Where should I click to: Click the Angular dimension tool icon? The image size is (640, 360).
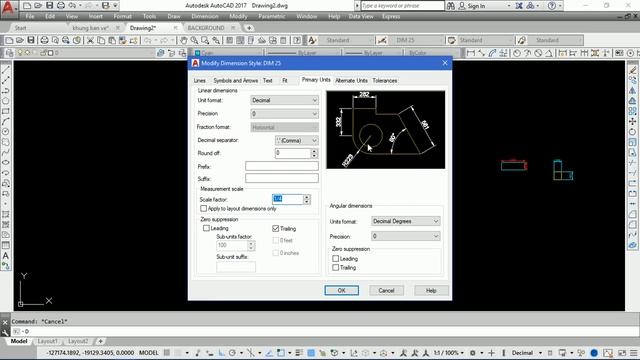(549, 53)
